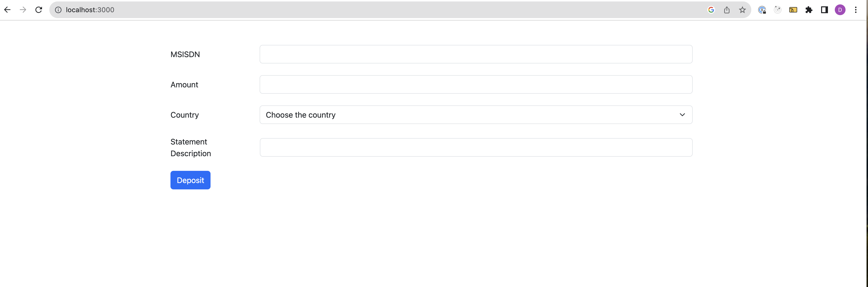This screenshot has width=868, height=287.
Task: Open Chrome's three-dot menu
Action: click(856, 10)
